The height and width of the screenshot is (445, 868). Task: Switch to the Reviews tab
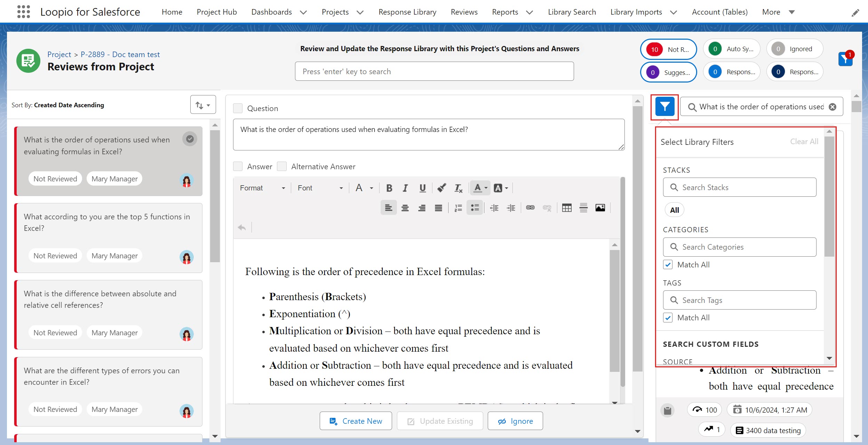pos(464,12)
